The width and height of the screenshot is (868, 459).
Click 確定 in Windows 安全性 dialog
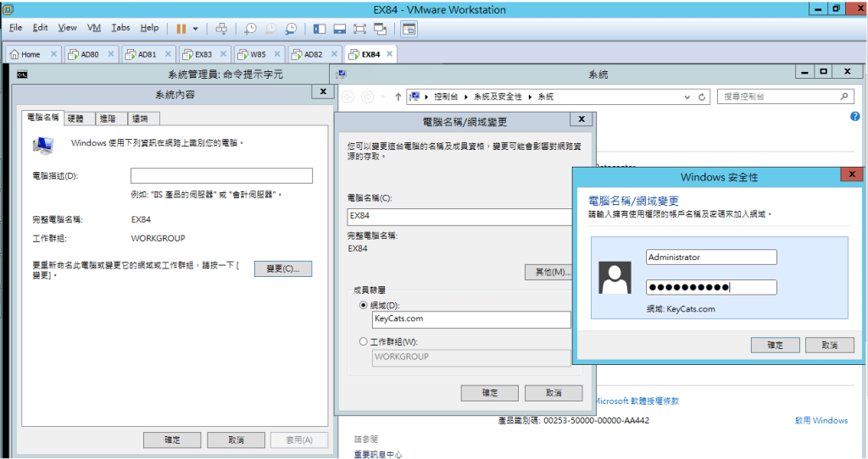tap(775, 345)
